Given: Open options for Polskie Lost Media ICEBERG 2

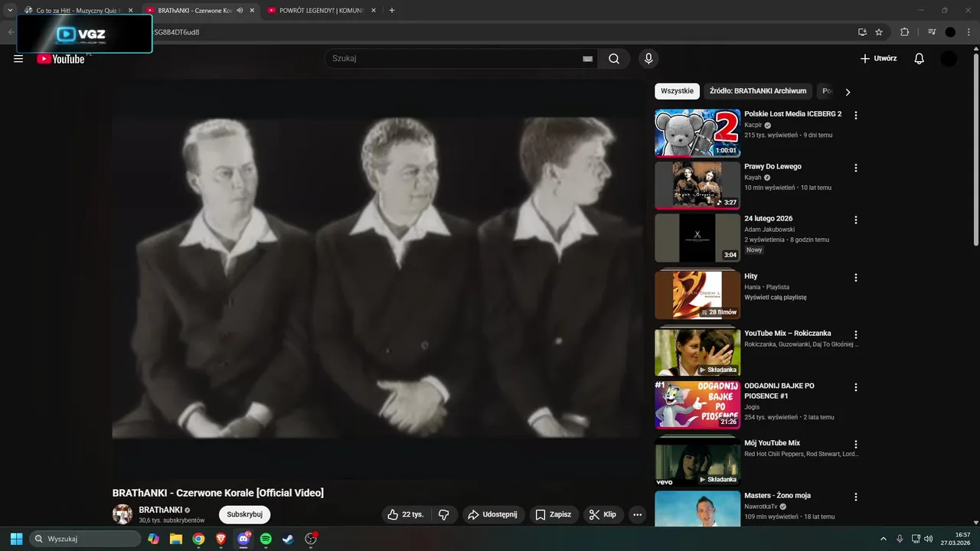Looking at the screenshot, I should pyautogui.click(x=856, y=116).
